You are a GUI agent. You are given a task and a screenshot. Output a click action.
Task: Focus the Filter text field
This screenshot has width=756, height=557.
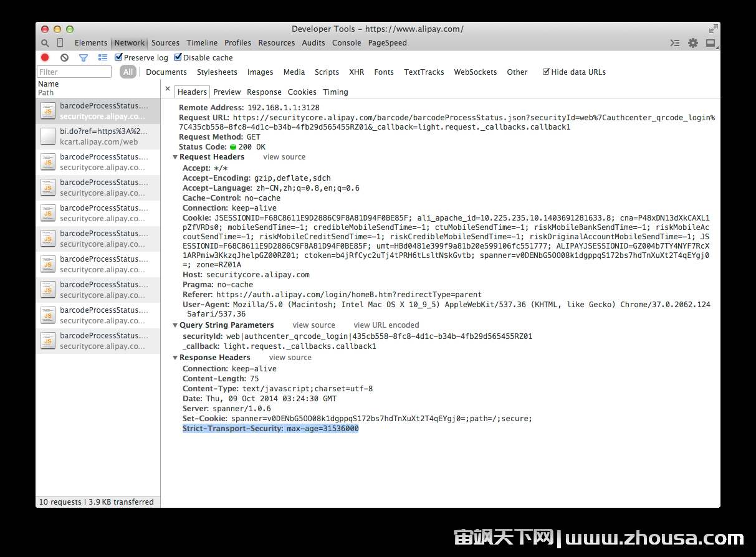74,72
